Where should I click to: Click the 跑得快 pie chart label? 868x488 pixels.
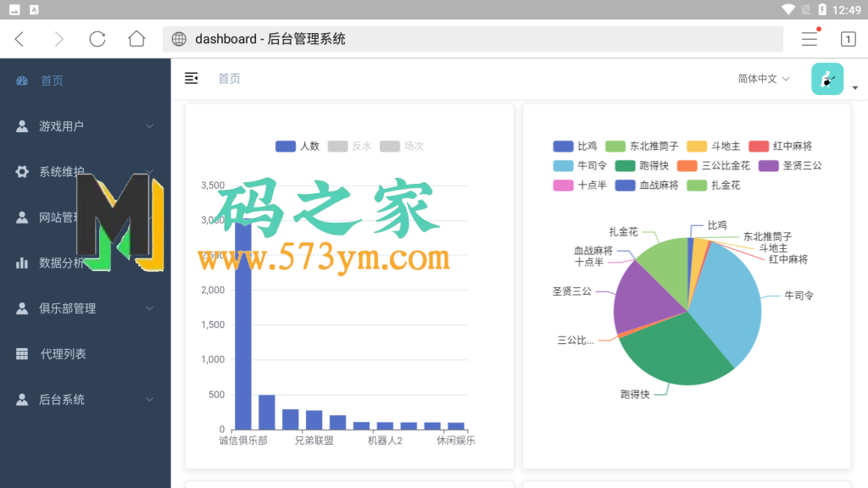click(x=634, y=394)
